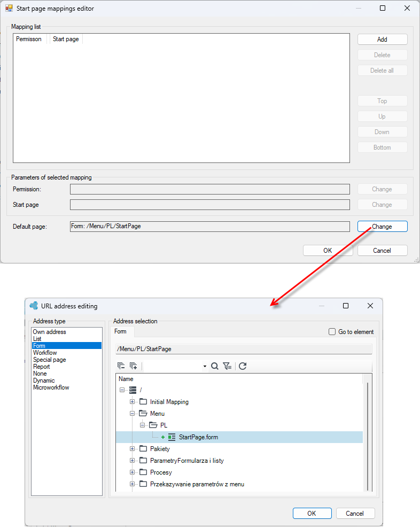Expand the ParametryFormularza i listy node

132,461
